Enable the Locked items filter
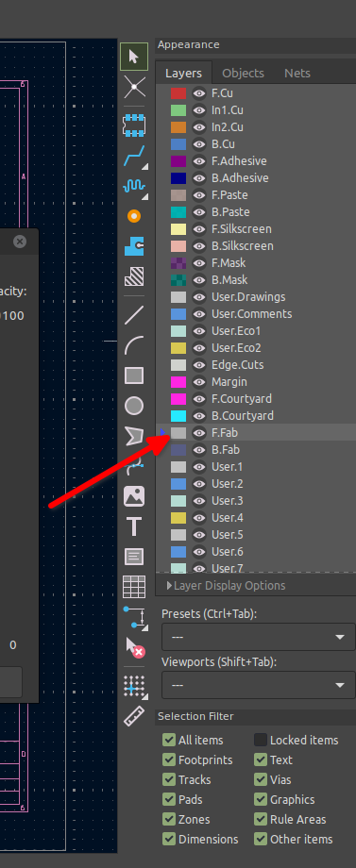Viewport: 356px width, 868px height. (261, 740)
